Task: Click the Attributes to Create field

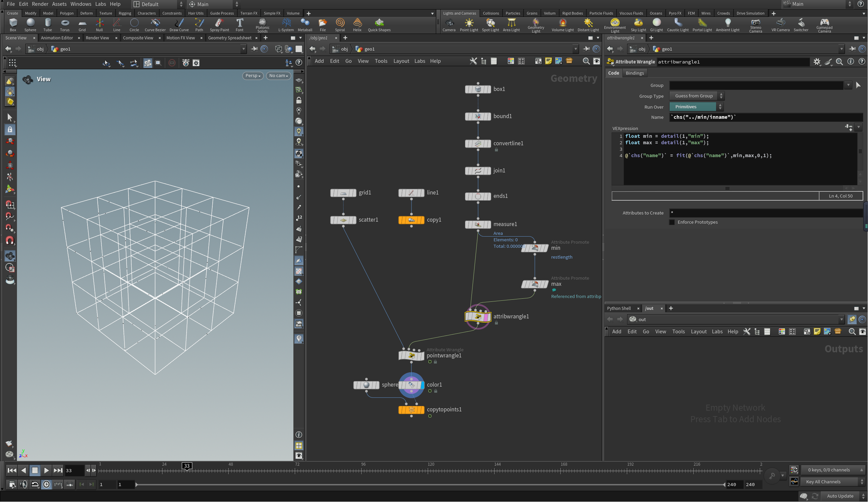Action: click(766, 213)
